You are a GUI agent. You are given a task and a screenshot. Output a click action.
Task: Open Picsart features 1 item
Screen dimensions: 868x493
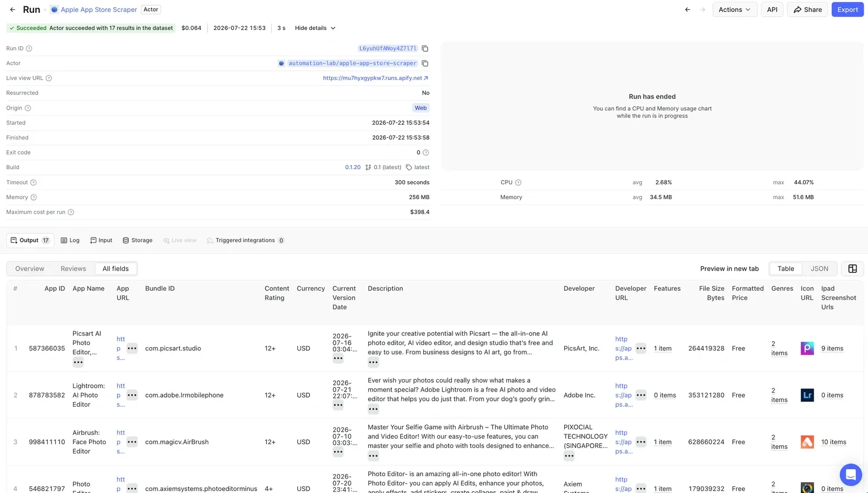point(662,348)
